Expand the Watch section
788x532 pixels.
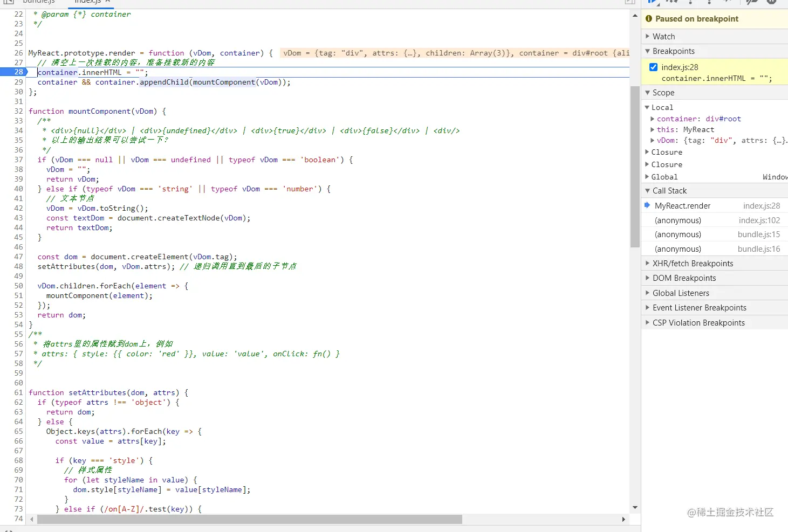pyautogui.click(x=648, y=37)
